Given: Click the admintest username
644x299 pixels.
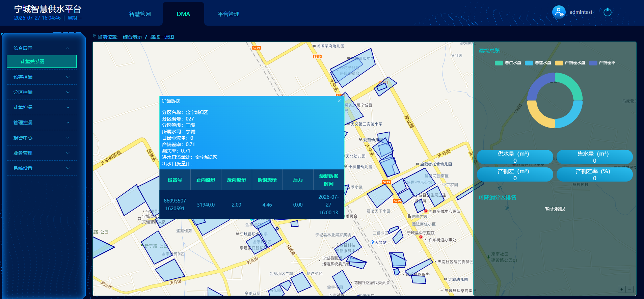Looking at the screenshot, I should (x=581, y=12).
